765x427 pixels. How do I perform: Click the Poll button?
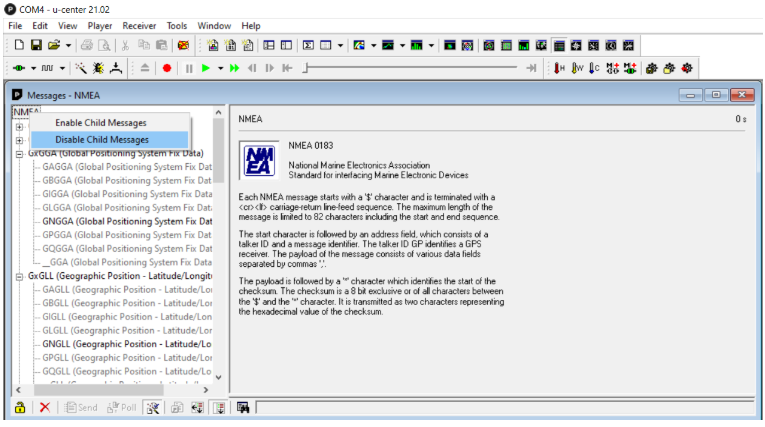click(x=122, y=407)
